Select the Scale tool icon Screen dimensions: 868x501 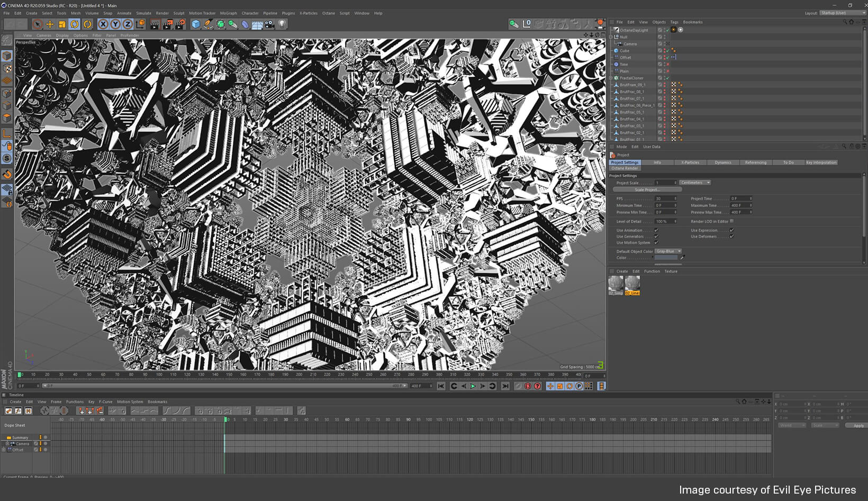[62, 24]
